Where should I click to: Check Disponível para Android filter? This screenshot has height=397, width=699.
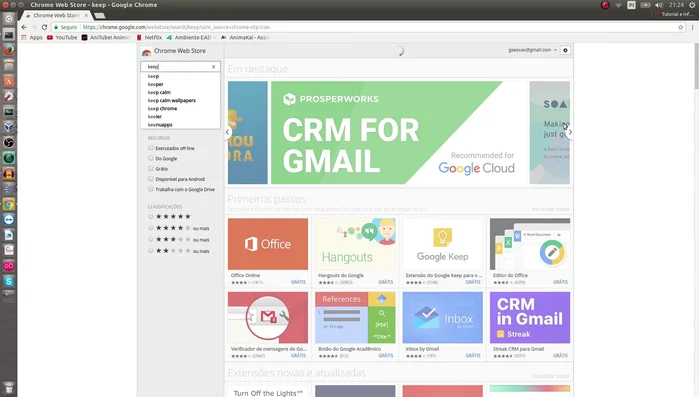[151, 178]
